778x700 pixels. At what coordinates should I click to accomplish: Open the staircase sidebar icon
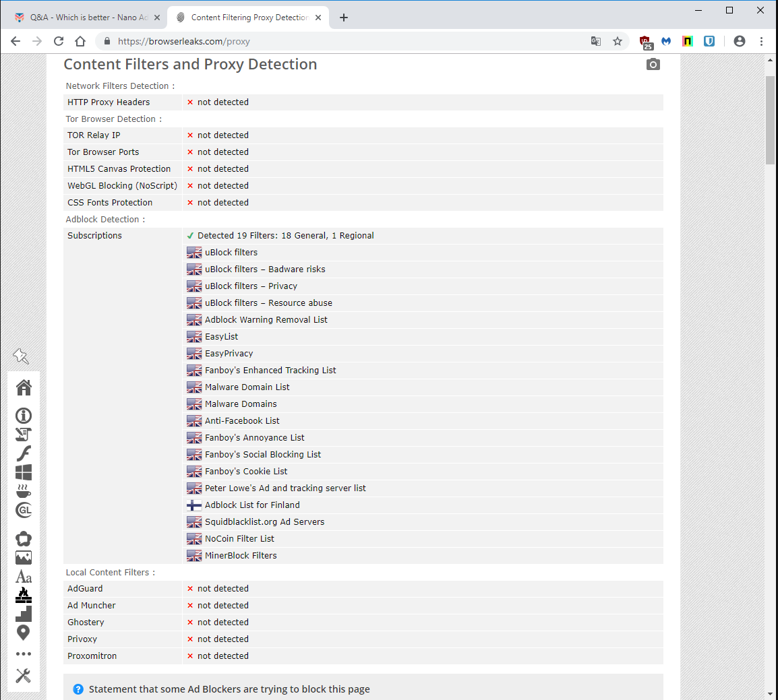(x=24, y=614)
